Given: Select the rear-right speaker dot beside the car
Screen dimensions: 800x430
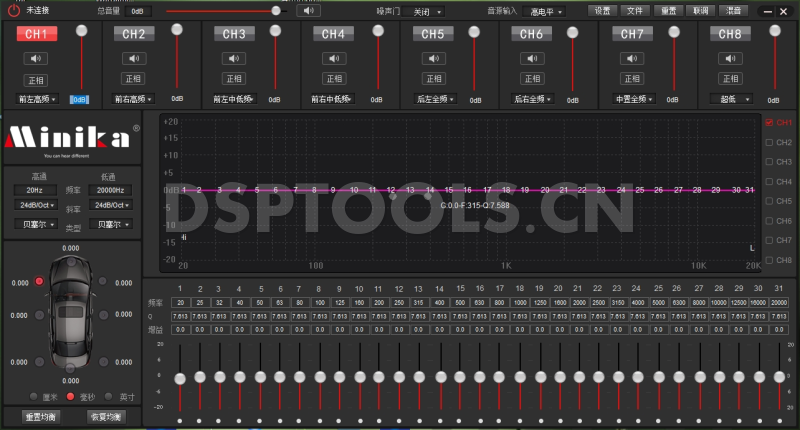Looking at the screenshot, I should point(104,362).
